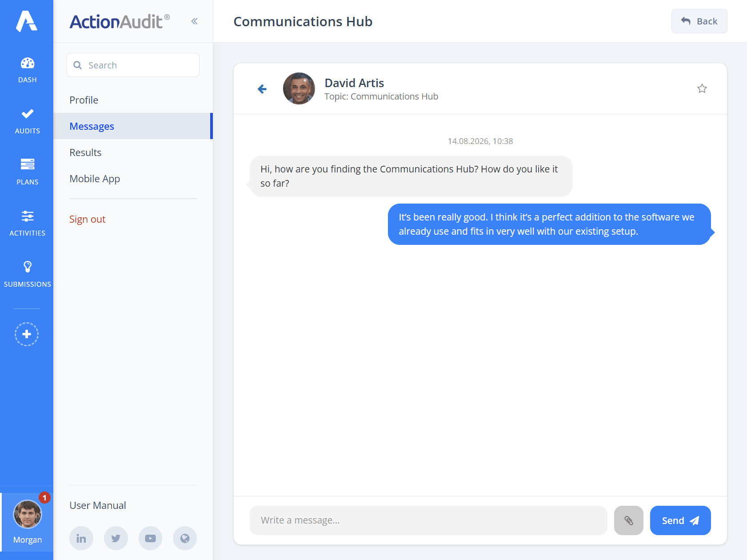Click the blue back arrow in chat header
Image resolution: width=747 pixels, height=560 pixels.
pyautogui.click(x=262, y=89)
